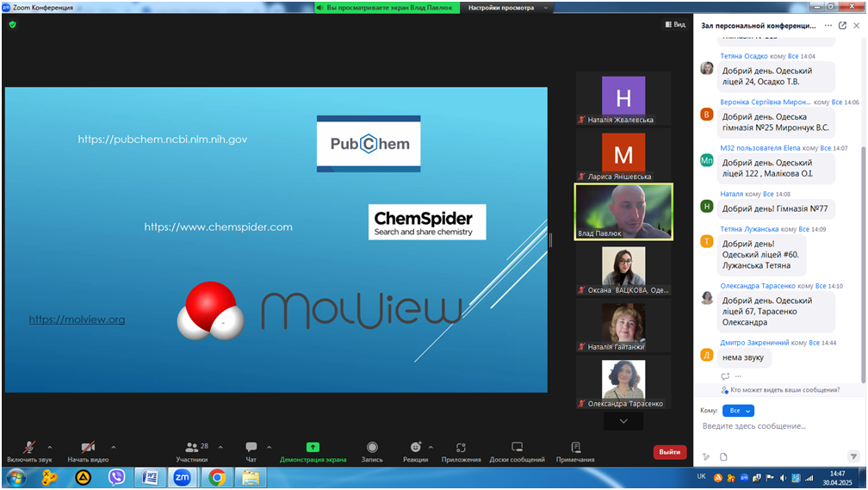Viewport: 868px width, 490px height.
Task: Expand arrow next to Участники
Action: tap(220, 447)
